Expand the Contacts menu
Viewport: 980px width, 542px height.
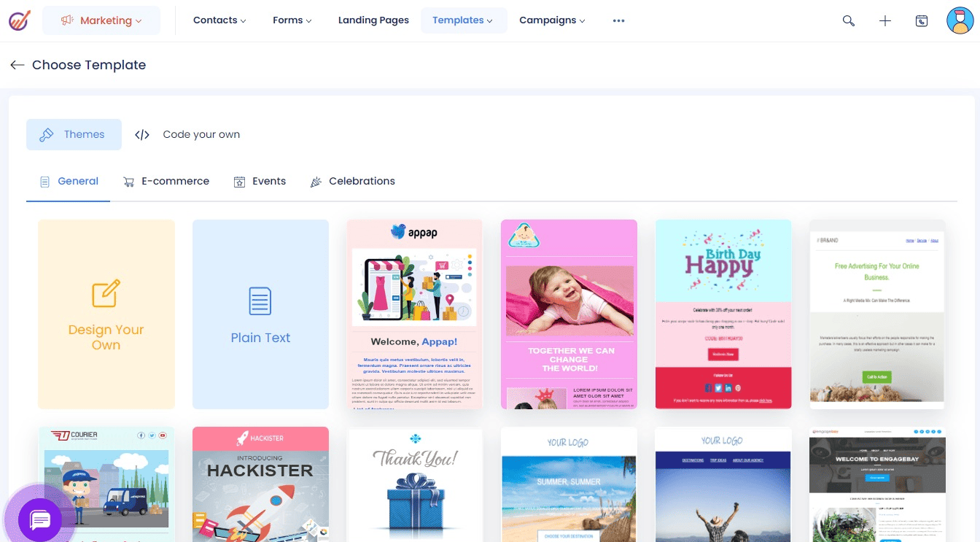[x=219, y=20]
